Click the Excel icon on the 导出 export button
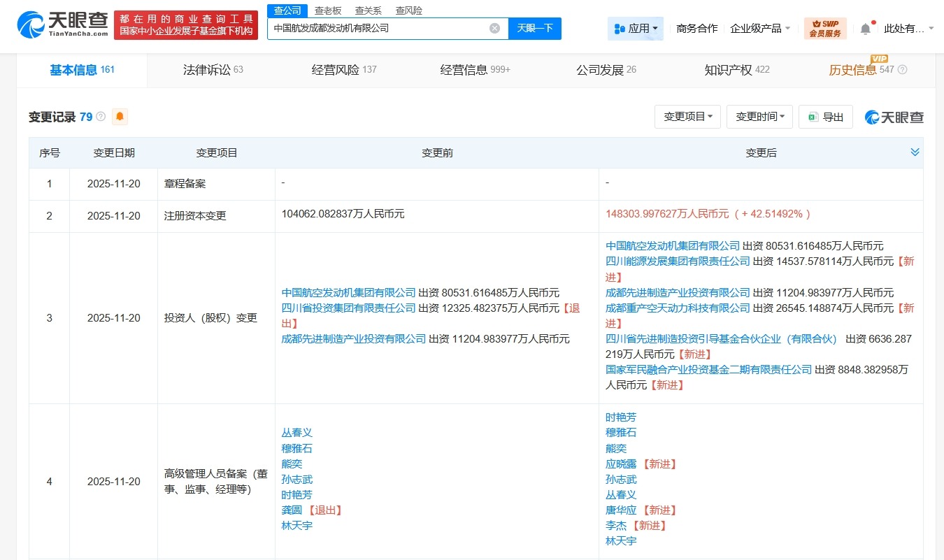 coord(812,117)
